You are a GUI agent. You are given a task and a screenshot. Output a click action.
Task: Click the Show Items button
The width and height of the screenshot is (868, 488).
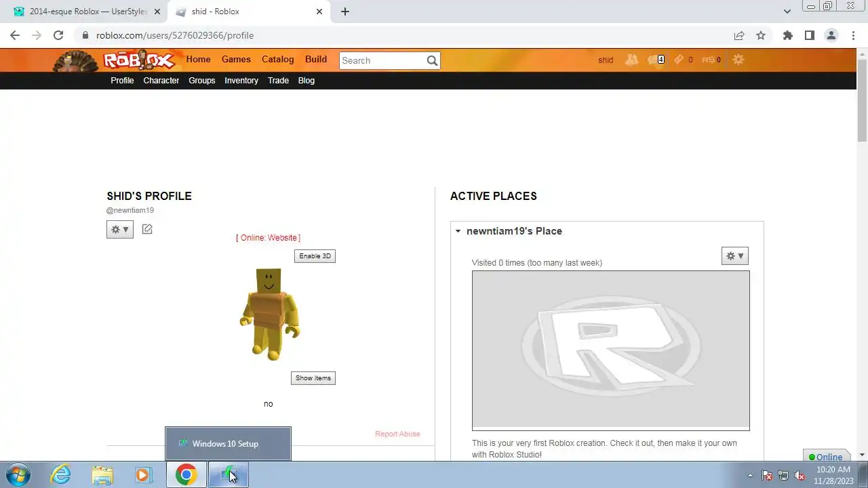point(313,378)
